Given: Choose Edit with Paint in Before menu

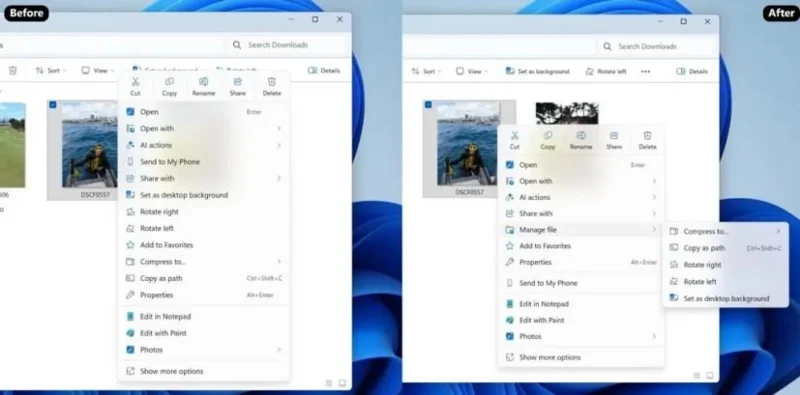Looking at the screenshot, I should click(x=204, y=333).
